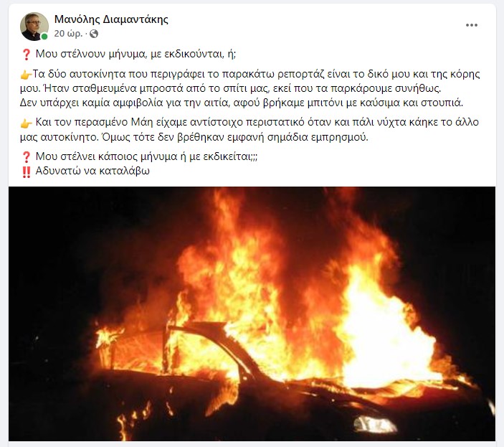This screenshot has height=447, width=504.
Task: Open the post via 20 ώρ. timestamp
Action: click(x=68, y=34)
